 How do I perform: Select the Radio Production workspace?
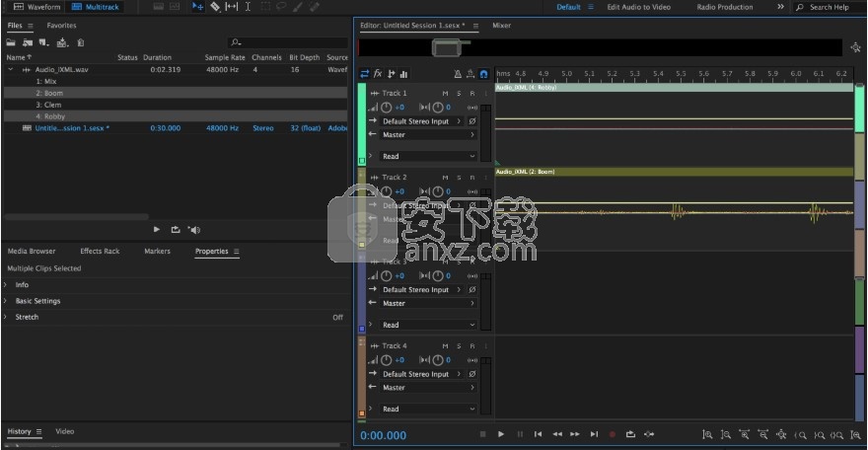tap(725, 7)
